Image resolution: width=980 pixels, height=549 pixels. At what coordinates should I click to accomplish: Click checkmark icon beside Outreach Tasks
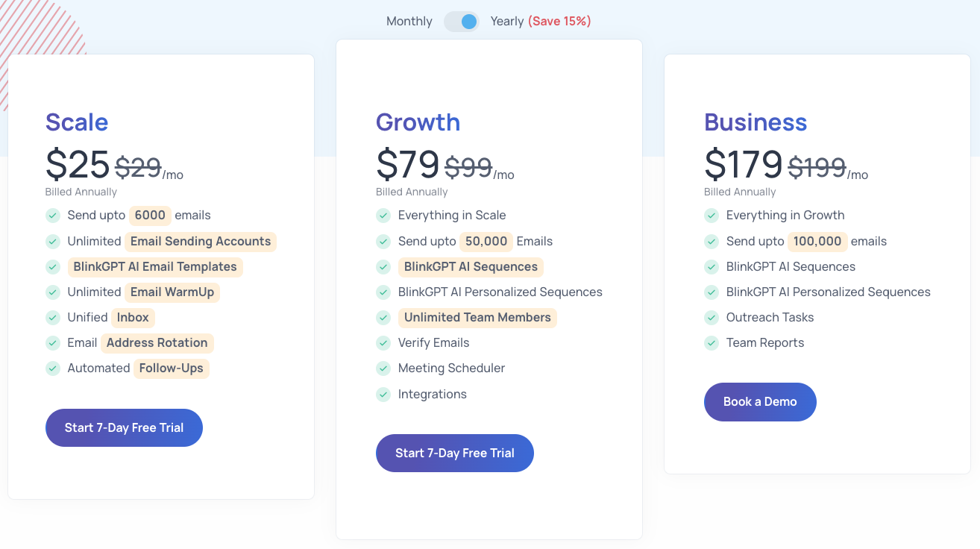[712, 318]
